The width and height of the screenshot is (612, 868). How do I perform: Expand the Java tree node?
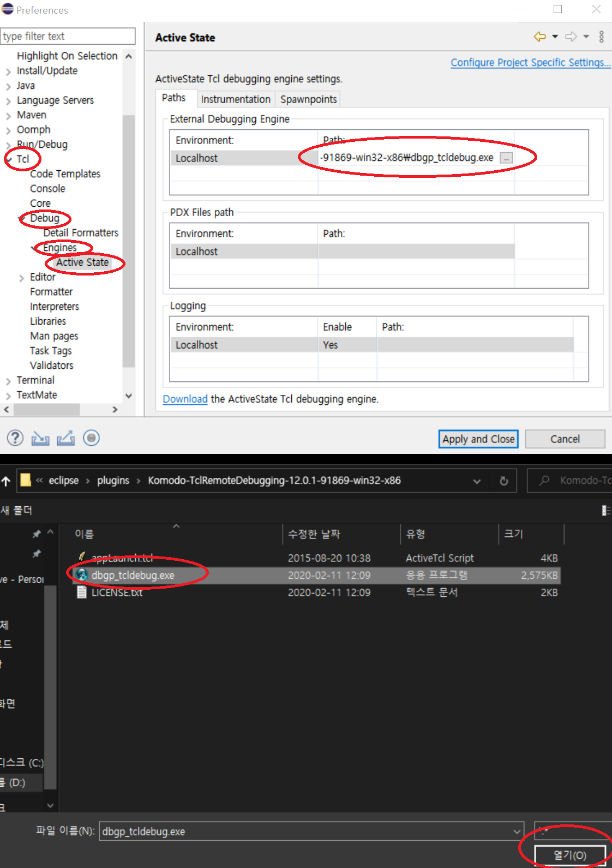click(x=8, y=86)
